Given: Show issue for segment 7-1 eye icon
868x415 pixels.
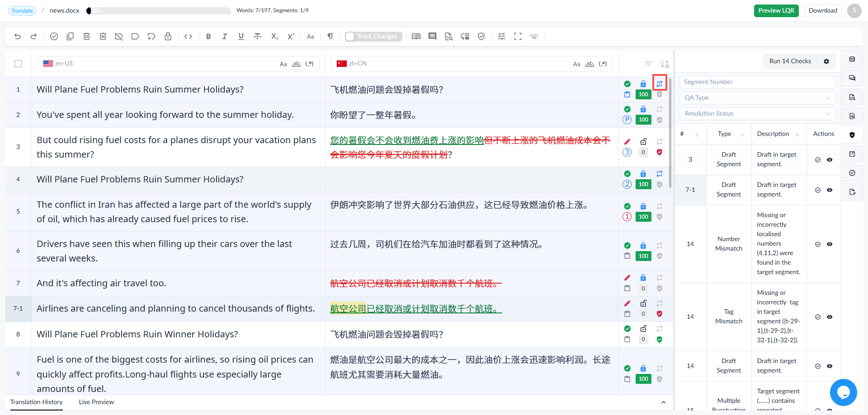Looking at the screenshot, I should [x=830, y=190].
